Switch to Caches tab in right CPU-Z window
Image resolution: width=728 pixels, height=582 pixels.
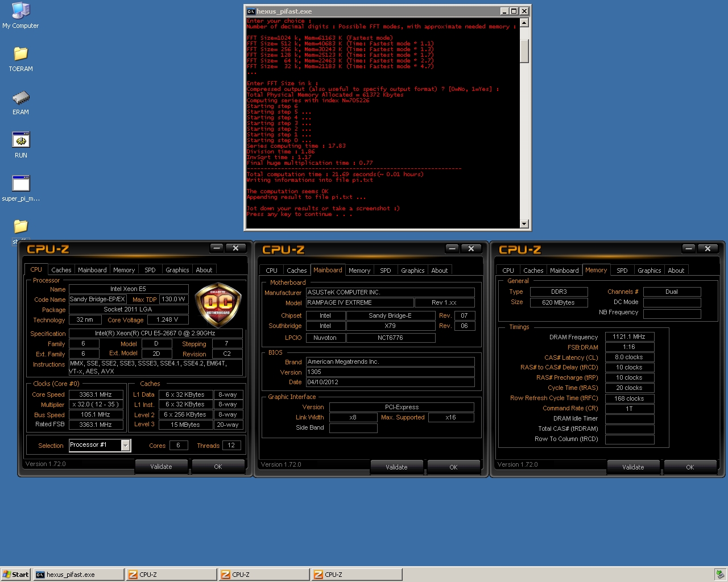click(533, 271)
